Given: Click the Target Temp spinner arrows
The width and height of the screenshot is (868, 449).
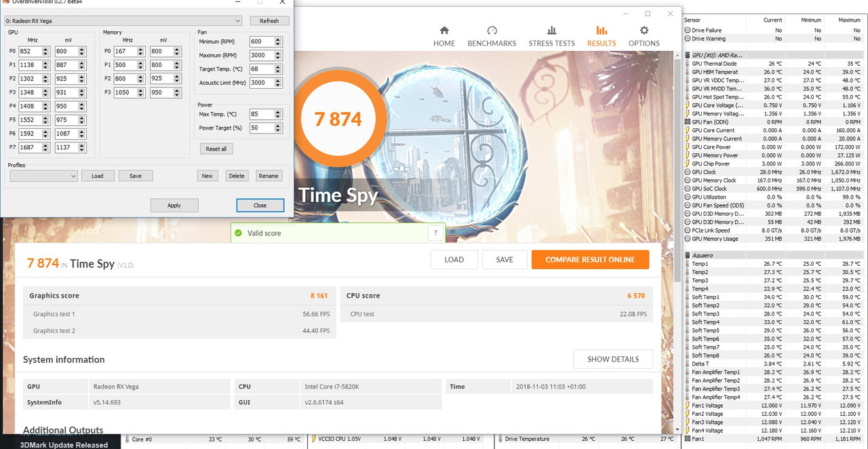Looking at the screenshot, I should [x=278, y=69].
